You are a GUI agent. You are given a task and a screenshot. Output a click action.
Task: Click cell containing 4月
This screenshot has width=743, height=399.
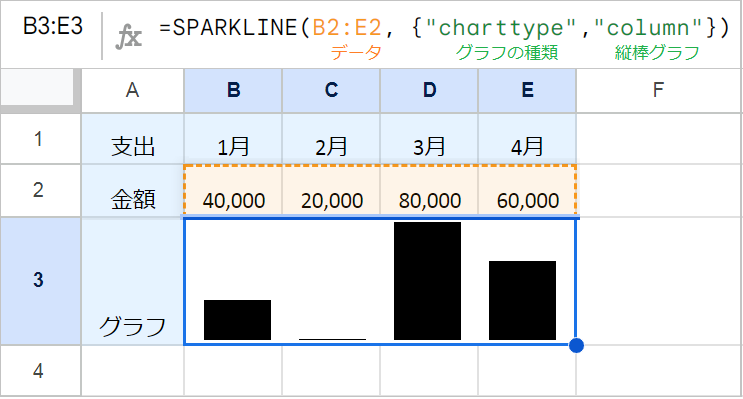point(527,139)
